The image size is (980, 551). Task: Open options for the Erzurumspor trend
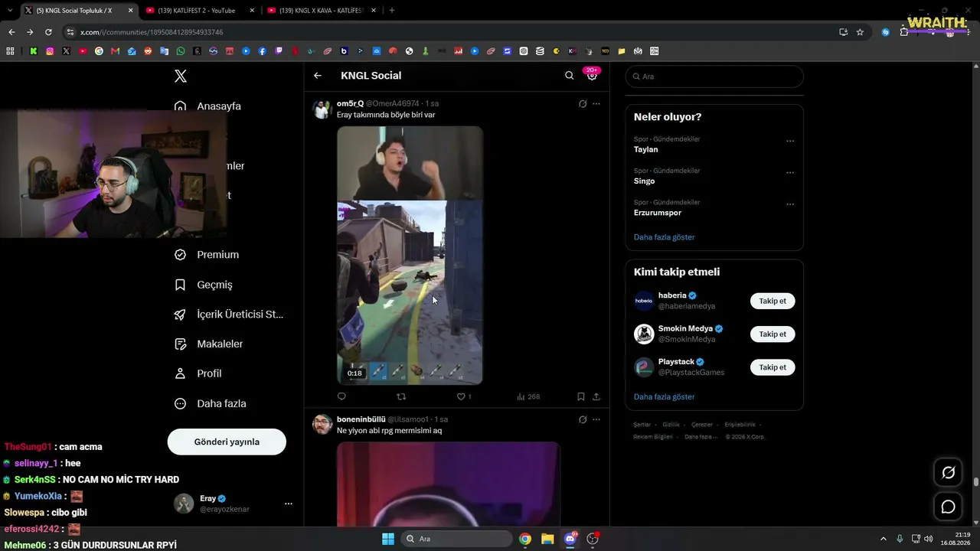coord(790,204)
